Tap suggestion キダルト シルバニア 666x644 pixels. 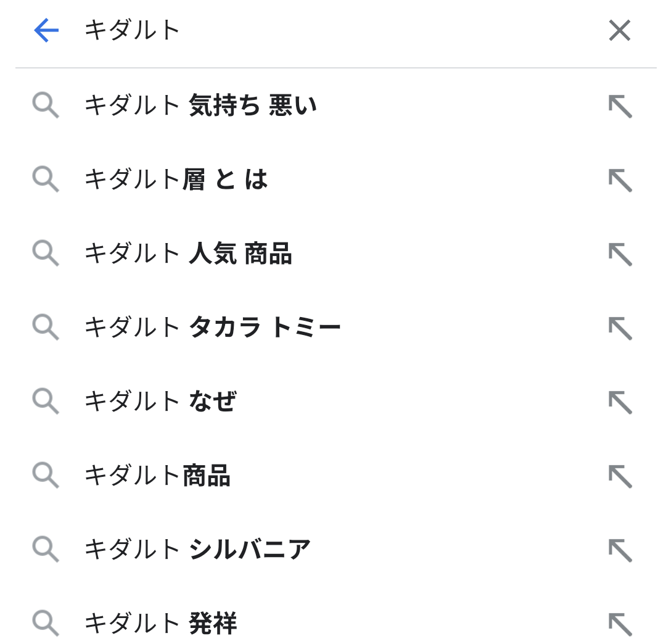point(197,549)
